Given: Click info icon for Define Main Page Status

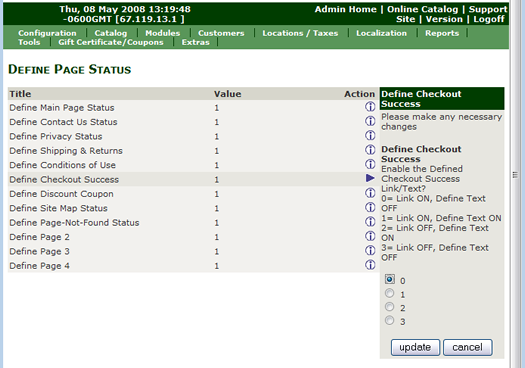Looking at the screenshot, I should coord(370,107).
